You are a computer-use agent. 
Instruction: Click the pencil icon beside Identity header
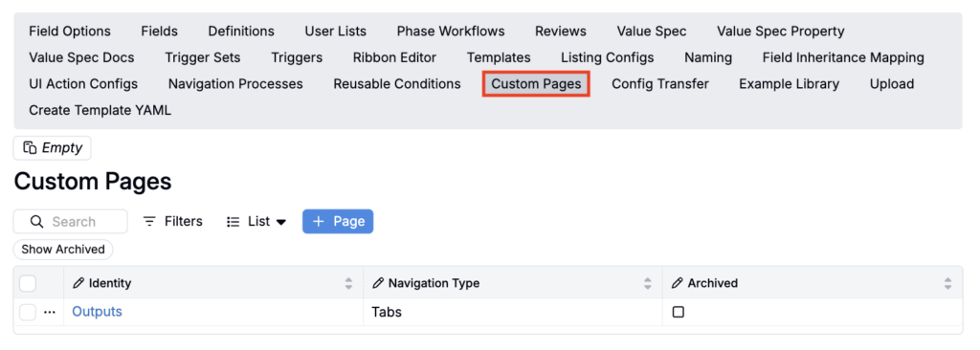coord(78,283)
